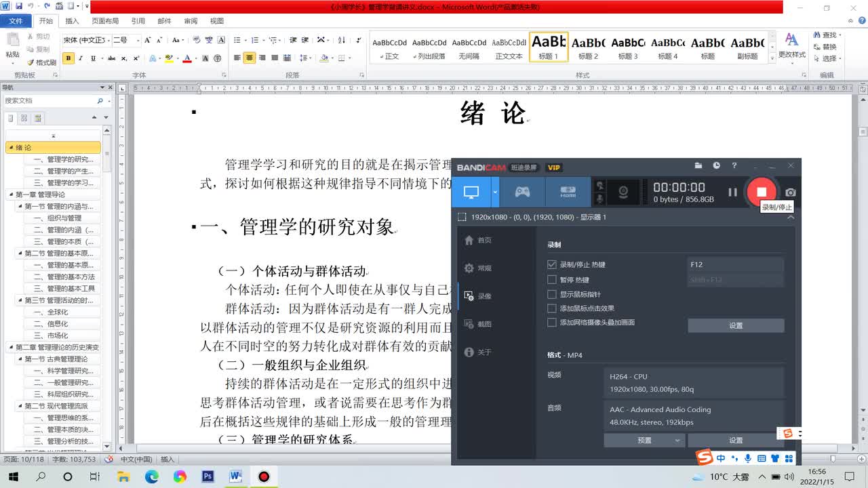868x488 pixels.
Task: Open the font name dropdown
Action: coord(108,40)
